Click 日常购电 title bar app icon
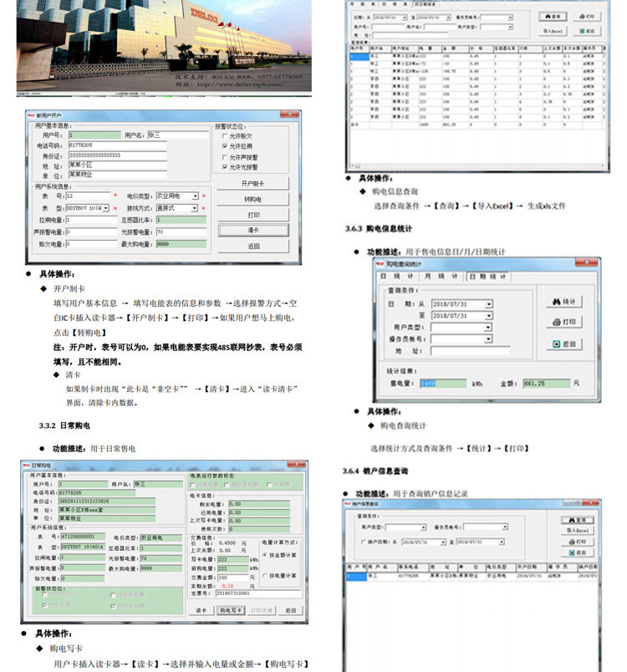This screenshot has width=627, height=672. pyautogui.click(x=26, y=465)
